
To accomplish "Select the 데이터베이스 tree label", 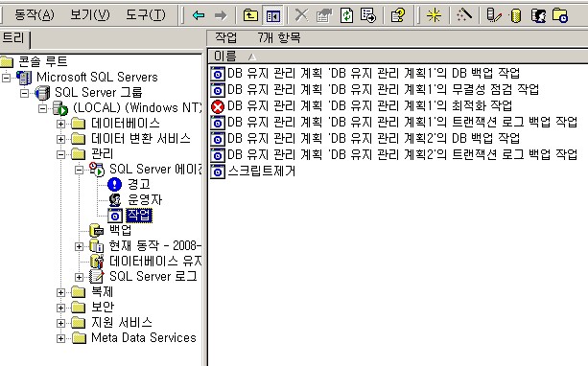I will coord(126,124).
